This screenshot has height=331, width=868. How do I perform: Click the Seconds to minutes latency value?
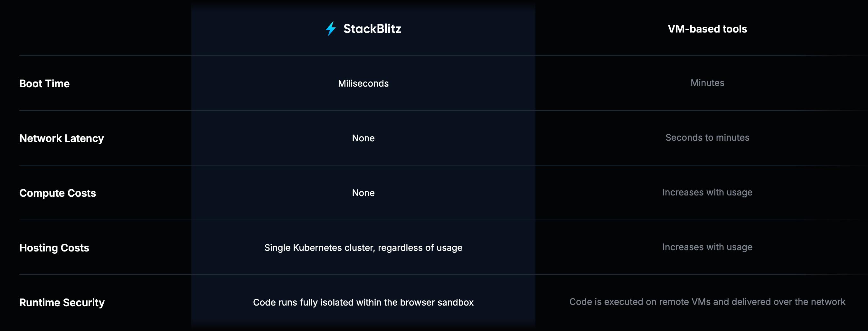click(707, 137)
